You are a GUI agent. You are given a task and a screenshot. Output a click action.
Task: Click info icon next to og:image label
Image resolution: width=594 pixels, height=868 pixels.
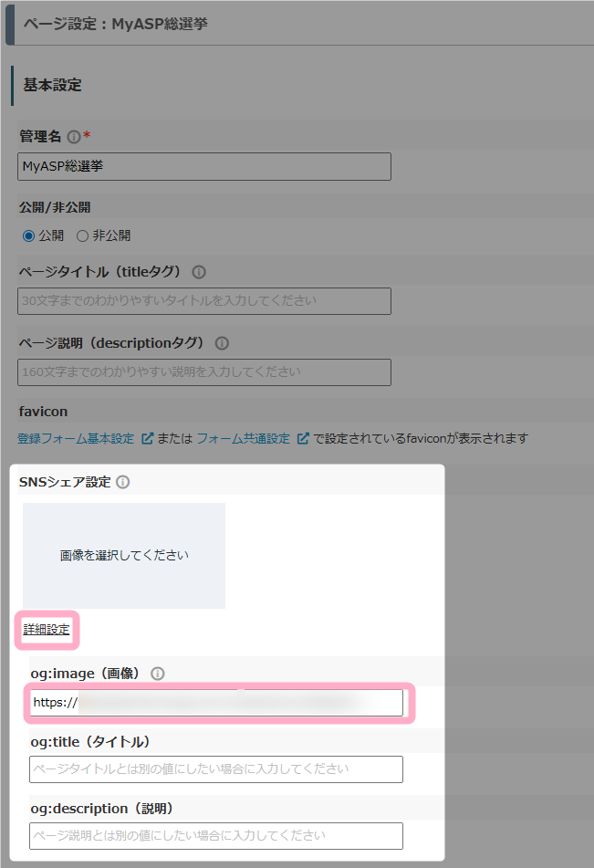(157, 674)
